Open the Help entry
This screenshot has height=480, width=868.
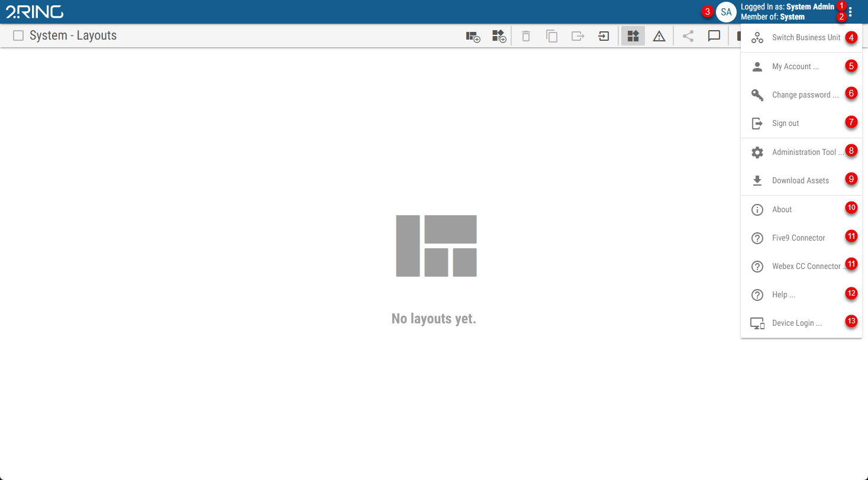coord(783,294)
